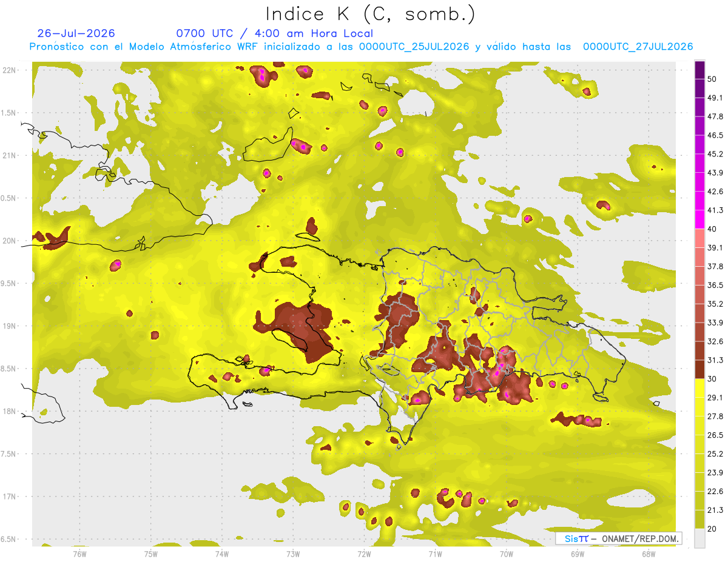Click the "8.5N" latitude label
This screenshot has height=562, width=728.
tap(8, 369)
